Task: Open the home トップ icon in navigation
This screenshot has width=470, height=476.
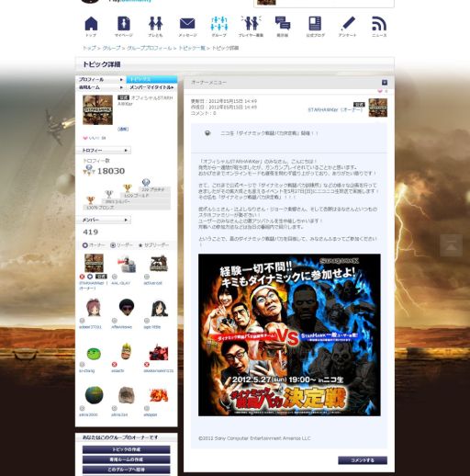Action: 91,24
